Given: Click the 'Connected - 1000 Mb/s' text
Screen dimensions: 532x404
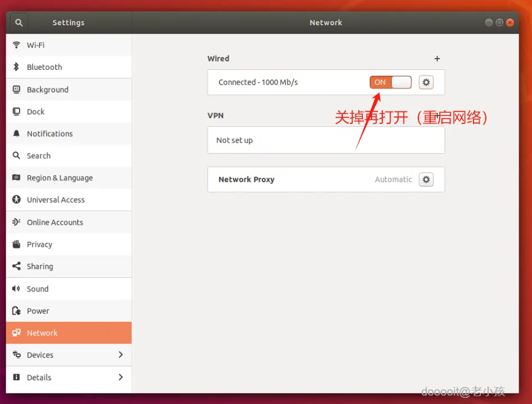Looking at the screenshot, I should [258, 82].
